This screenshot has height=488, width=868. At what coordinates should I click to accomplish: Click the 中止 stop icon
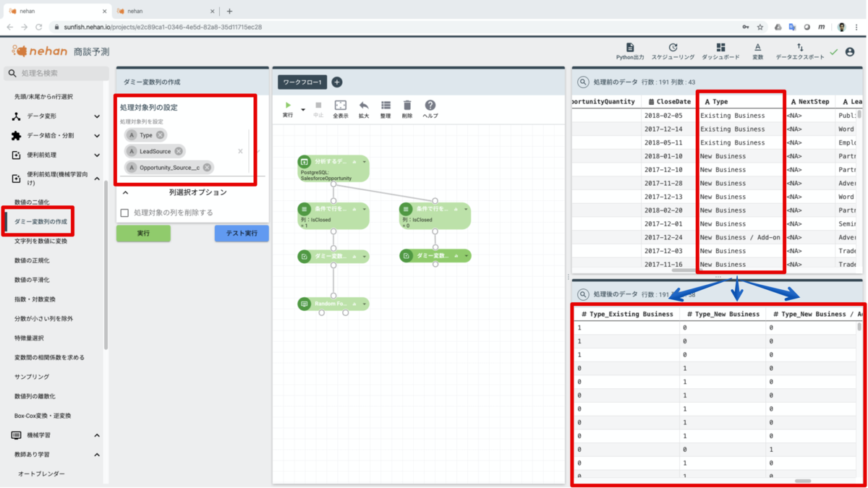318,106
